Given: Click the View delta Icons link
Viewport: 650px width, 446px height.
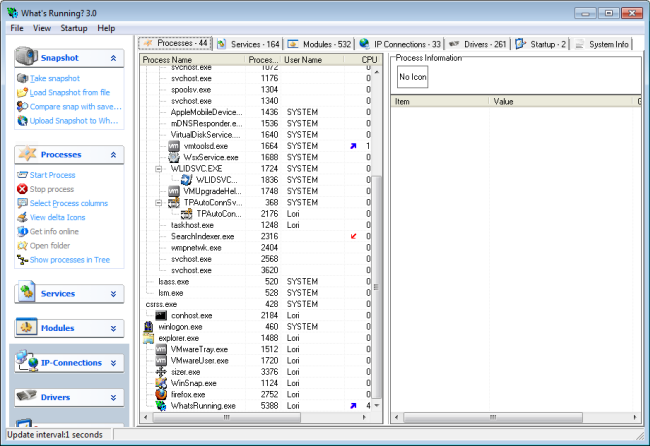Looking at the screenshot, I should coord(57,217).
